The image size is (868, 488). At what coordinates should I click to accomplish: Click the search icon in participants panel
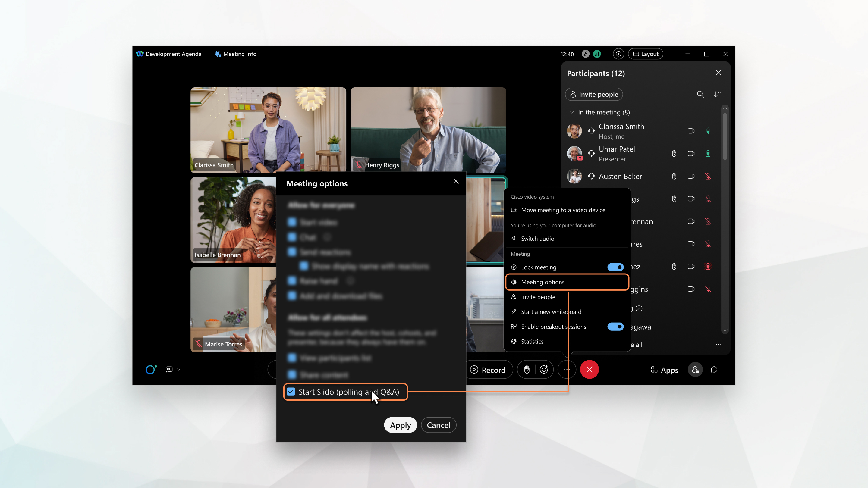[x=700, y=94]
